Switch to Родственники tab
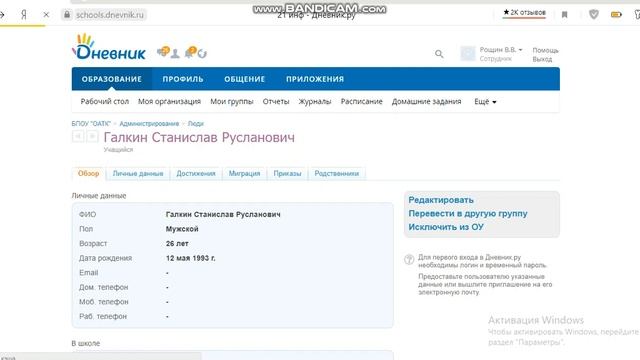The image size is (640, 360). 337,173
